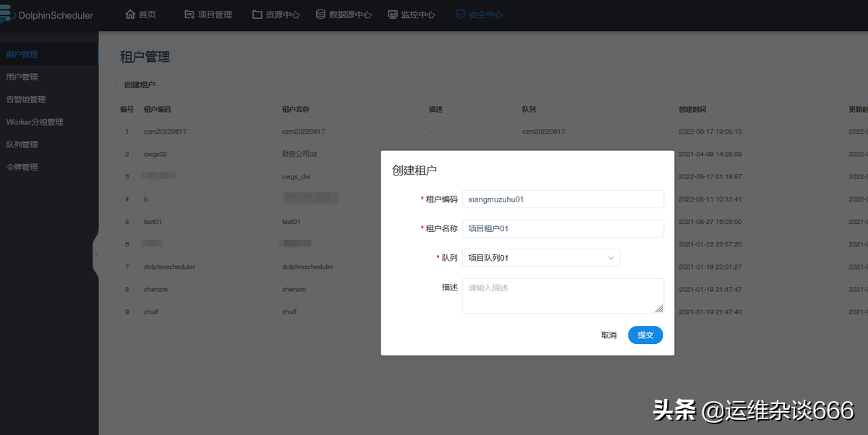Select 告警组管理 from sidebar menu
This screenshot has height=435, width=868.
pos(26,99)
